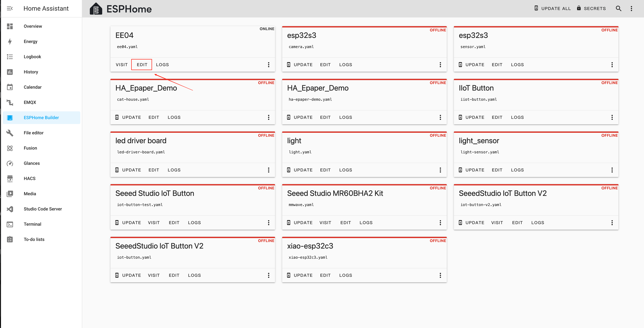Click the Energy lightning bolt sidebar icon
This screenshot has width=644, height=328.
(10, 41)
